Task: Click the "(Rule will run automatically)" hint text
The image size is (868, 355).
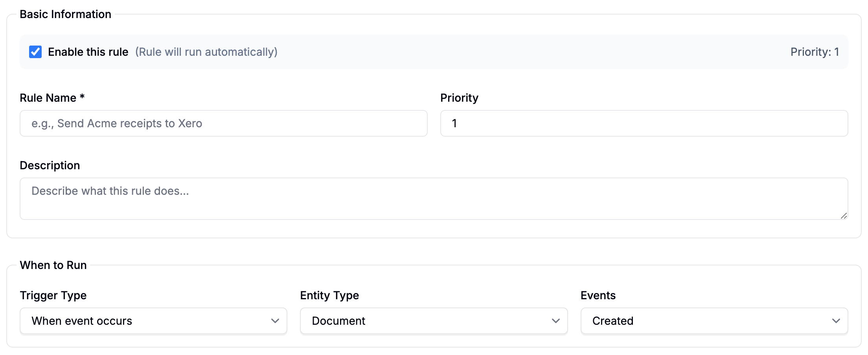Action: coord(206,52)
